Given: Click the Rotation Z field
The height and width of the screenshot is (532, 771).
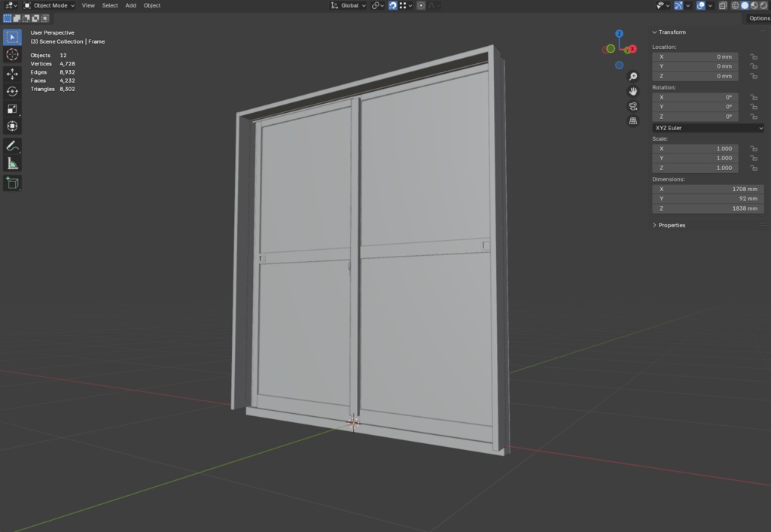Looking at the screenshot, I should (695, 117).
